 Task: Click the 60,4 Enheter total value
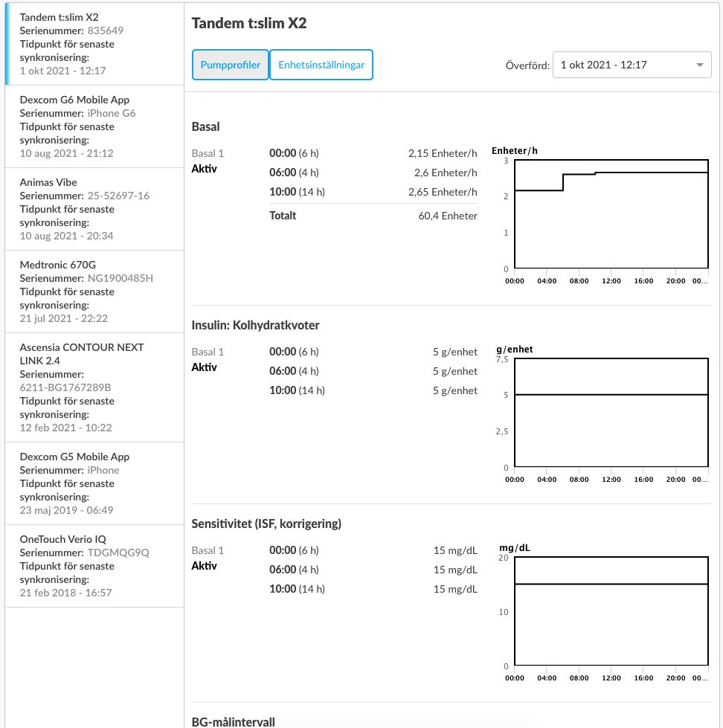448,216
